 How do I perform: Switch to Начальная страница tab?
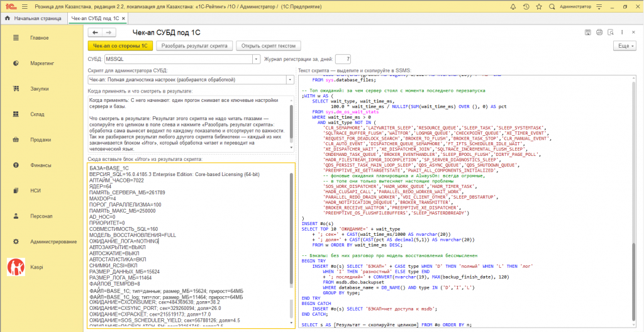tap(34, 18)
